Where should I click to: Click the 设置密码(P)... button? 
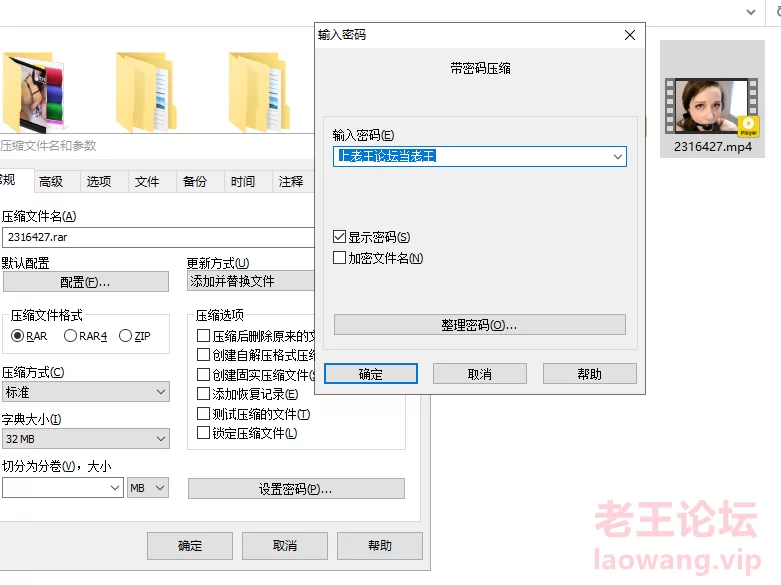tap(296, 489)
